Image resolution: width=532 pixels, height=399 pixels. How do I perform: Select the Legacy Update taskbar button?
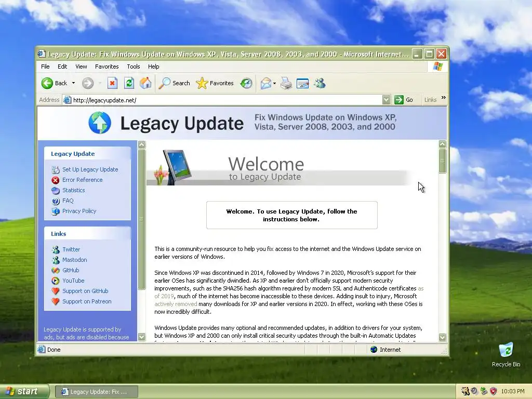pos(96,392)
